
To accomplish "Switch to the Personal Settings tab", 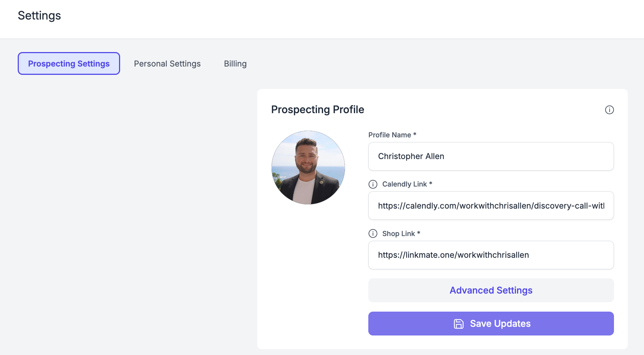I will 167,64.
